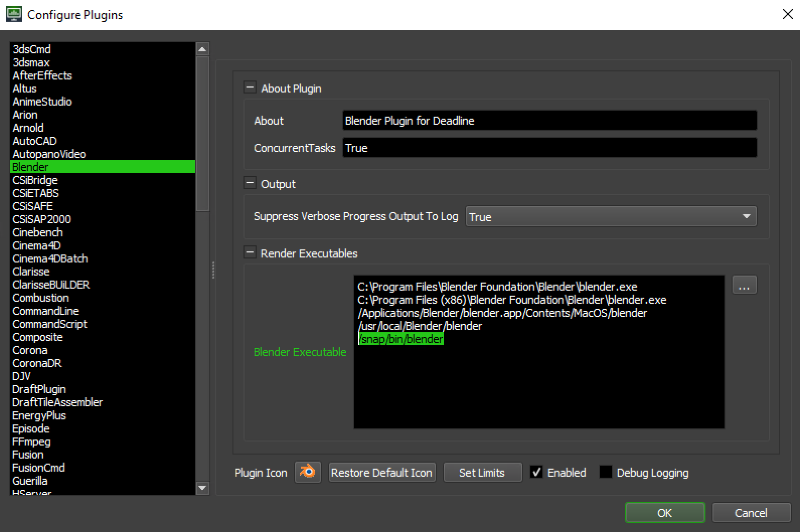Click the /Applications/Blender macOS path line
Screen dimensions: 800x532
(x=503, y=313)
